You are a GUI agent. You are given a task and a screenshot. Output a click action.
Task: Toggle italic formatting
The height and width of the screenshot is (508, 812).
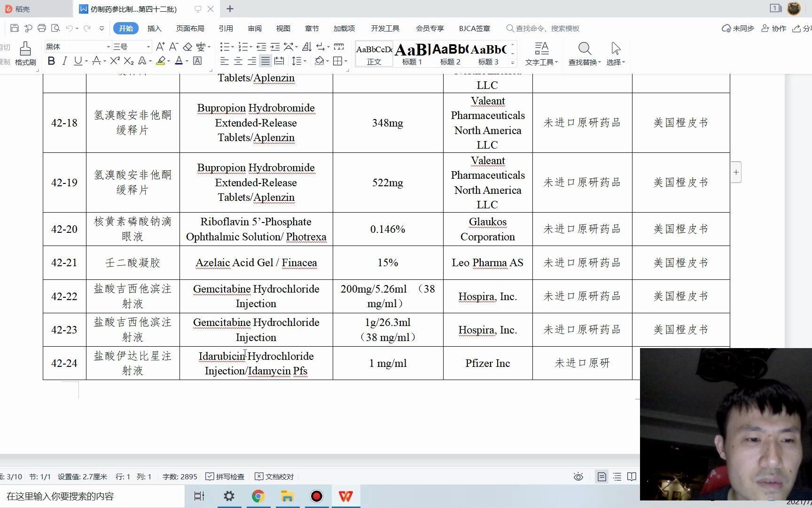[x=64, y=61]
